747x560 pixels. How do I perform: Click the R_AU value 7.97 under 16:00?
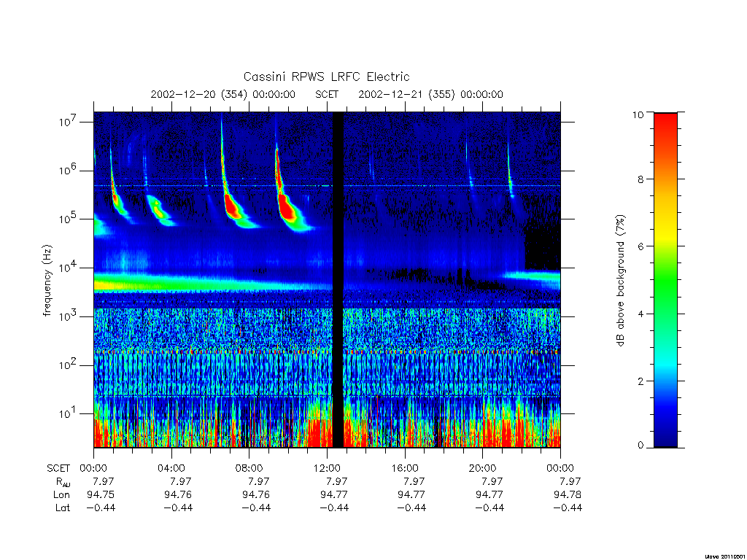click(414, 481)
